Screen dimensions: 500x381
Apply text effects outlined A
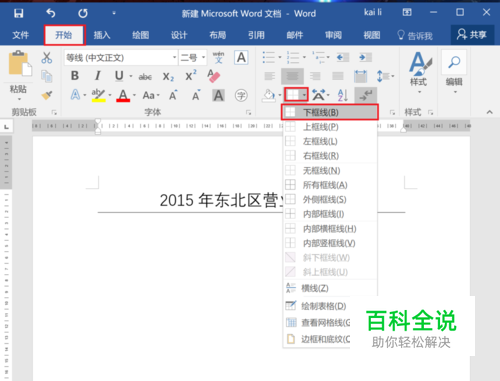point(75,95)
